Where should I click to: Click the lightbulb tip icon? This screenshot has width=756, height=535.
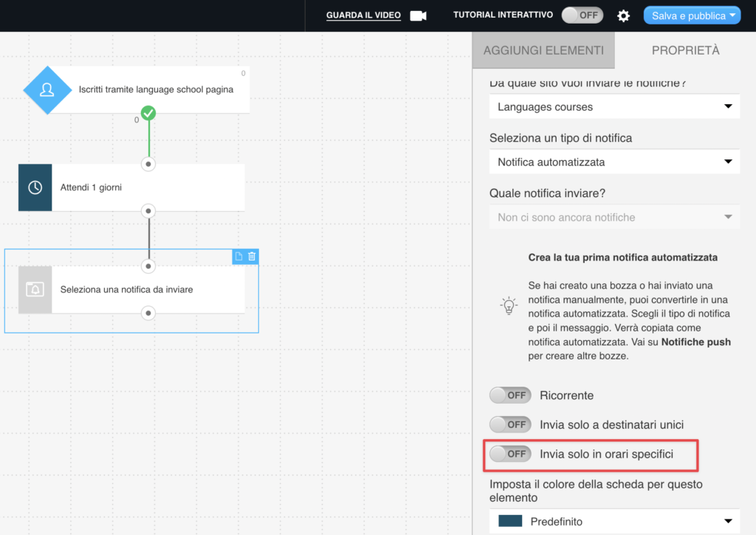(x=509, y=306)
